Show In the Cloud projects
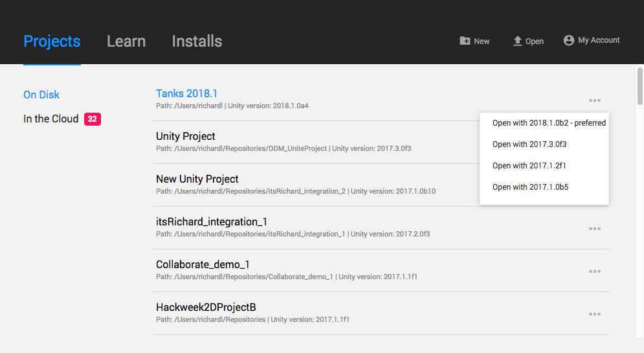644x353 pixels. [50, 119]
